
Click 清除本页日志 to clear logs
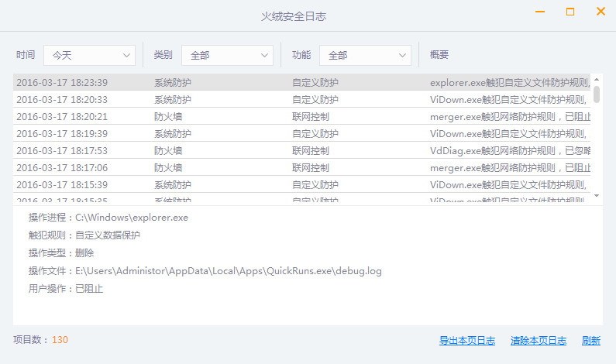click(539, 340)
